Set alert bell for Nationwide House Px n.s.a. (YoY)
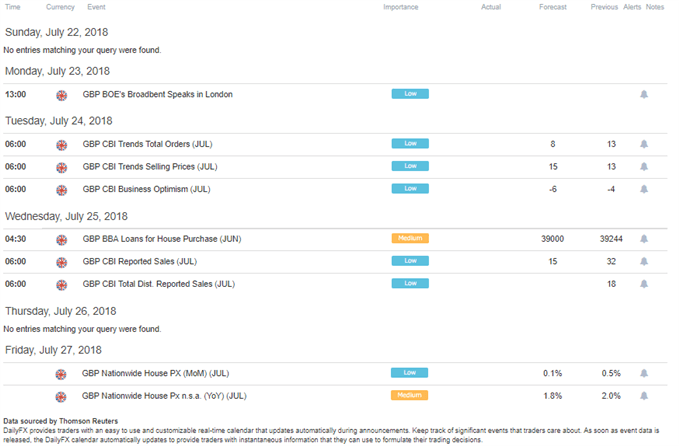This screenshot has height=446, width=679. 644,396
